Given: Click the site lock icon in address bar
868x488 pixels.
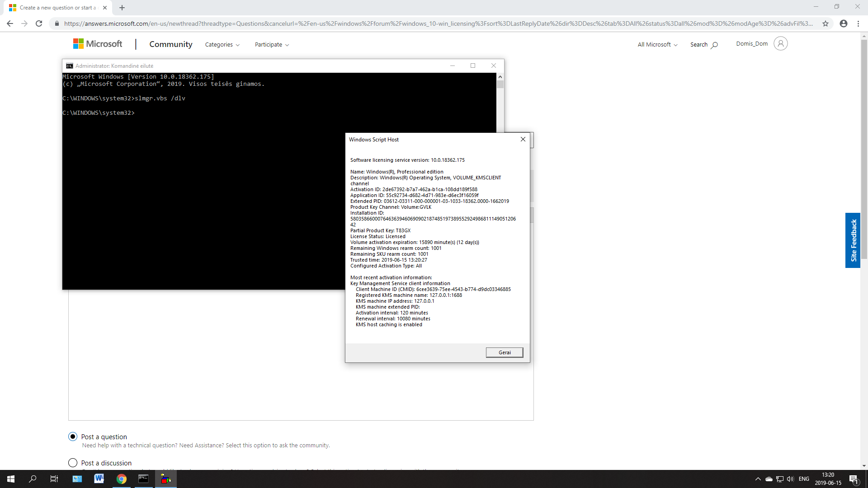Looking at the screenshot, I should 57,23.
